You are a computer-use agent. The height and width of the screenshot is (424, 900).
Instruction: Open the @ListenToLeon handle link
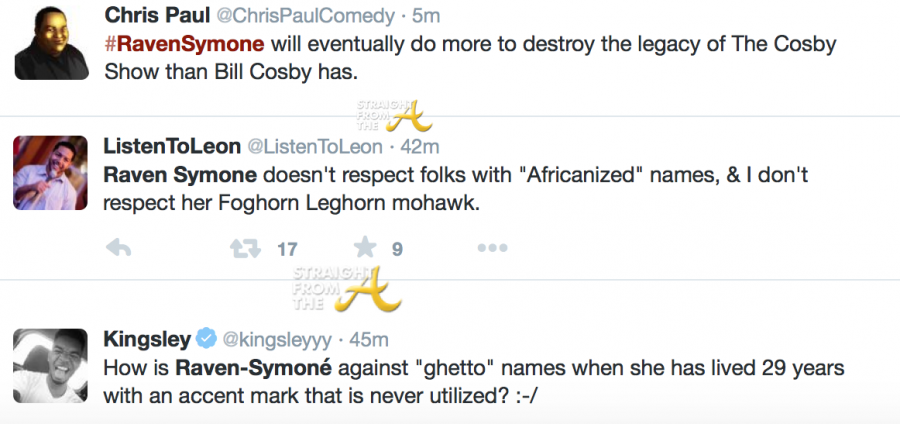(x=315, y=146)
